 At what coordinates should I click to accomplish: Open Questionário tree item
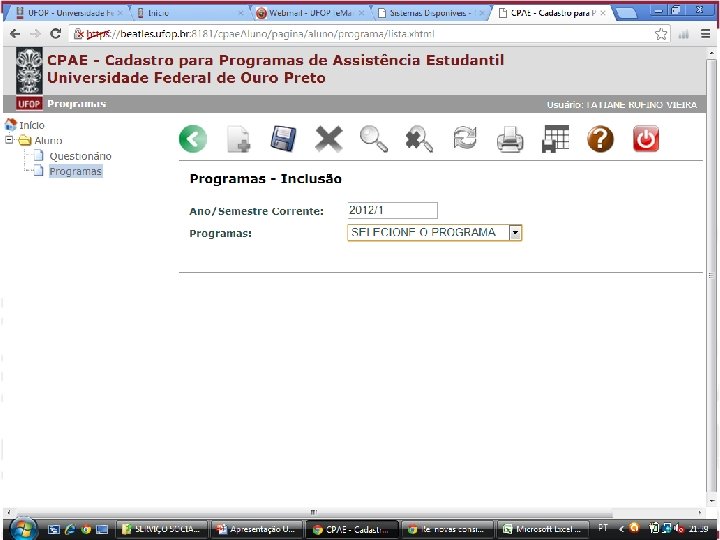point(80,156)
